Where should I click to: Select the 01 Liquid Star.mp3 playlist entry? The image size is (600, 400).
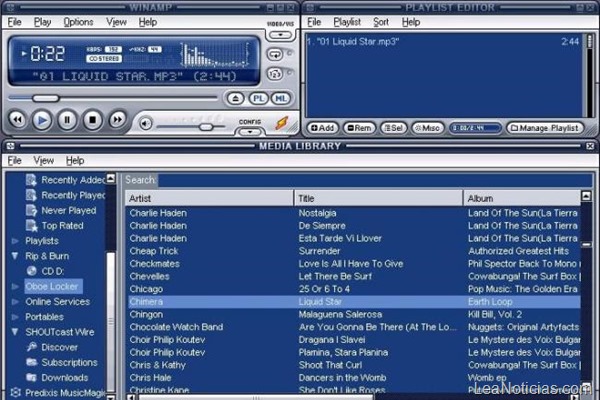coord(443,41)
